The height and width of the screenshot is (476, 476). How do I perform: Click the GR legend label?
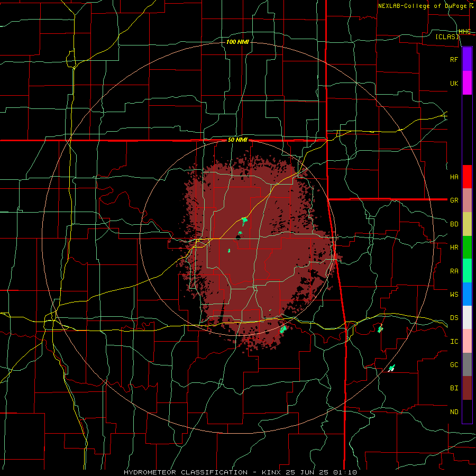click(454, 200)
